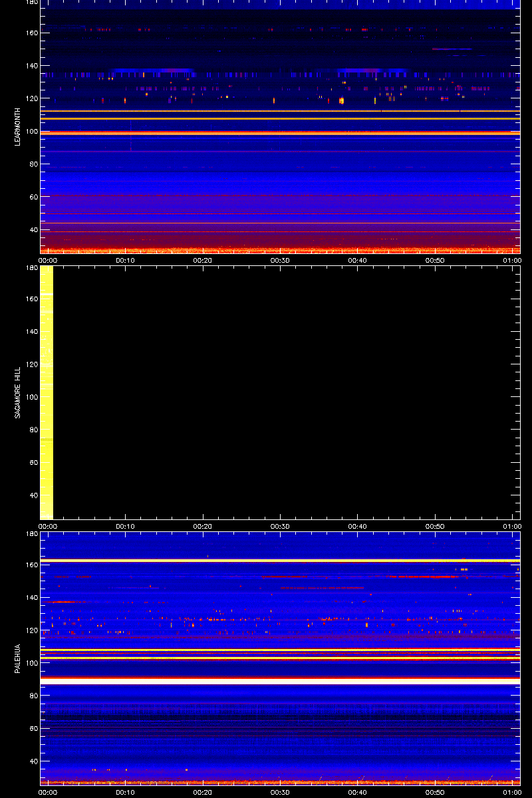Select the 180 frequency tick label of Sagamore Hill plot
The height and width of the screenshot is (798, 532).
point(32,267)
